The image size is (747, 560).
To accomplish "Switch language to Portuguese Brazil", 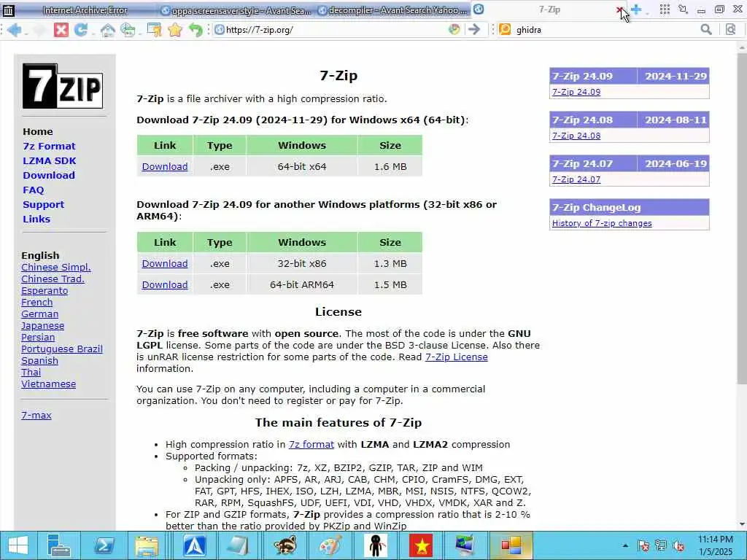I will tap(62, 349).
